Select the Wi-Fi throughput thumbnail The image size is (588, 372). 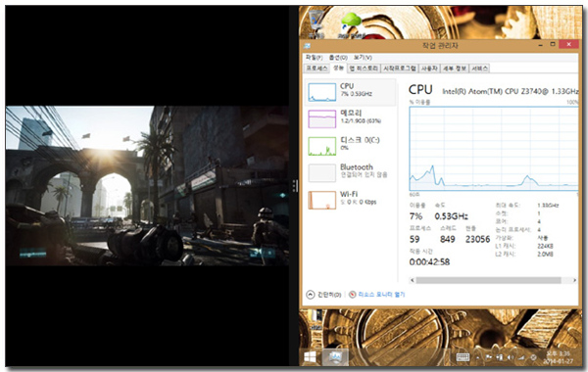coord(321,200)
